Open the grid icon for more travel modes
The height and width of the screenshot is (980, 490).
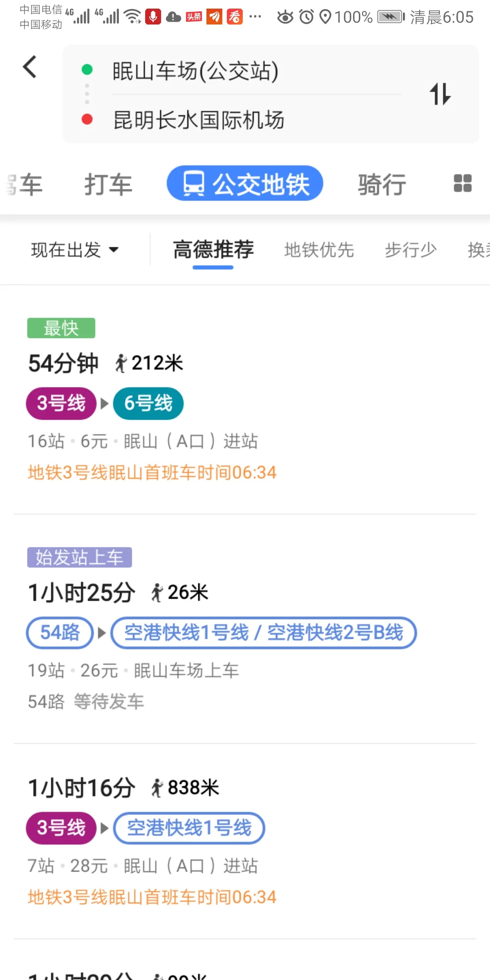coord(462,183)
